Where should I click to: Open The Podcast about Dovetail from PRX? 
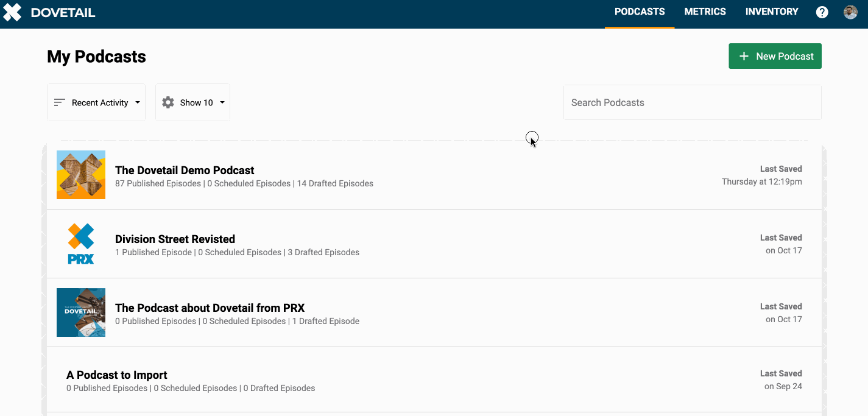210,308
